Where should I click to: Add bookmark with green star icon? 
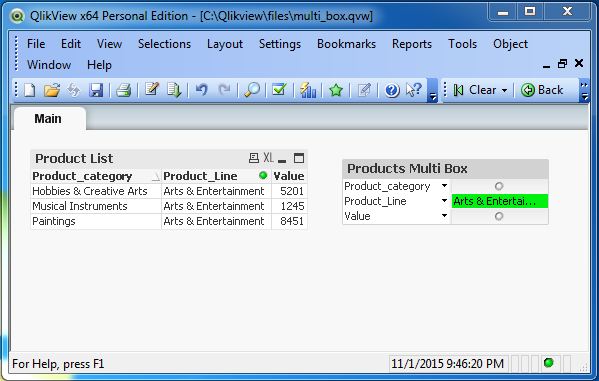coord(336,90)
